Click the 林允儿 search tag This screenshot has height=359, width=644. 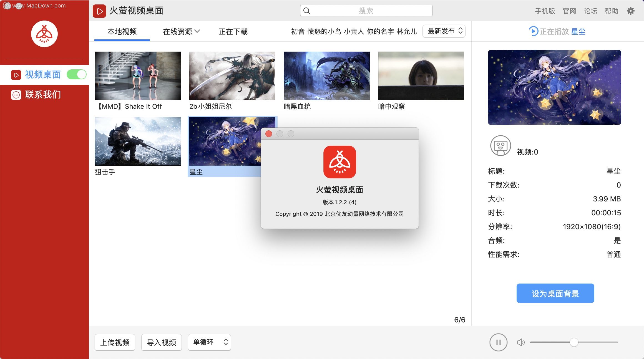407,31
